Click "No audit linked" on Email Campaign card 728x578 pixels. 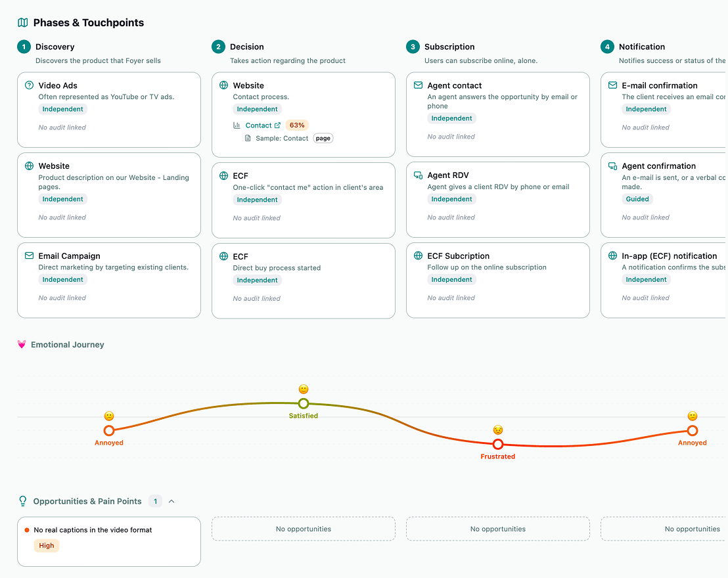coord(62,298)
